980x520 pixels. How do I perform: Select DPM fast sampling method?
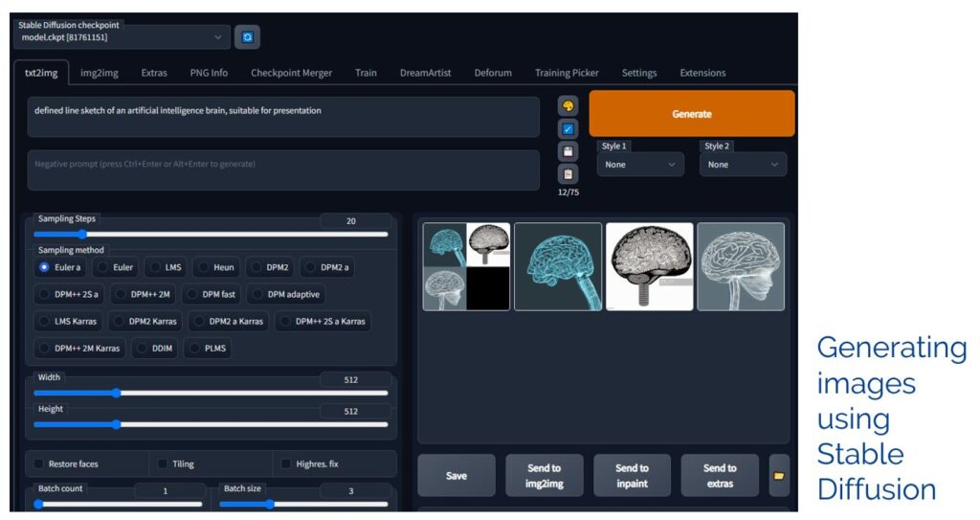point(212,294)
